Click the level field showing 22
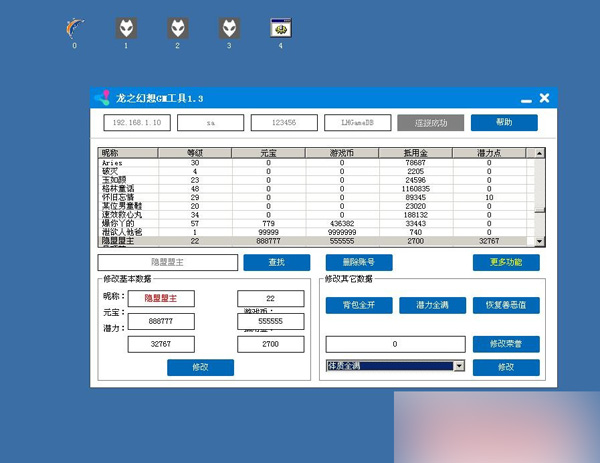The height and width of the screenshot is (463, 600). [x=271, y=298]
